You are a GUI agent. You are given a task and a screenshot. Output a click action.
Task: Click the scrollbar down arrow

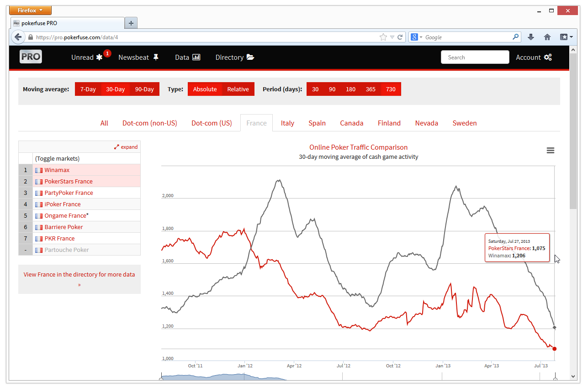573,376
